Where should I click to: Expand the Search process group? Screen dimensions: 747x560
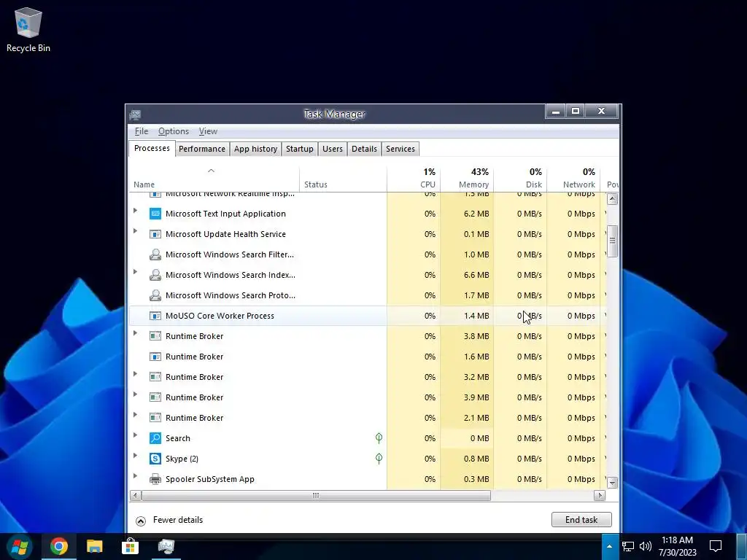(135, 435)
